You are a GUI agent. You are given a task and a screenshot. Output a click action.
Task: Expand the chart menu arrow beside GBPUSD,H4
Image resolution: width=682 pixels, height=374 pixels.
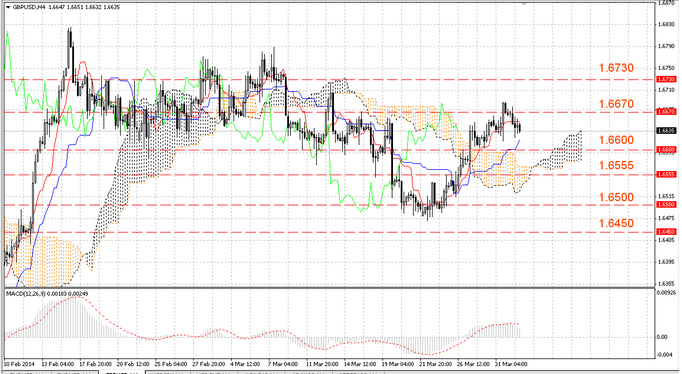click(8, 7)
